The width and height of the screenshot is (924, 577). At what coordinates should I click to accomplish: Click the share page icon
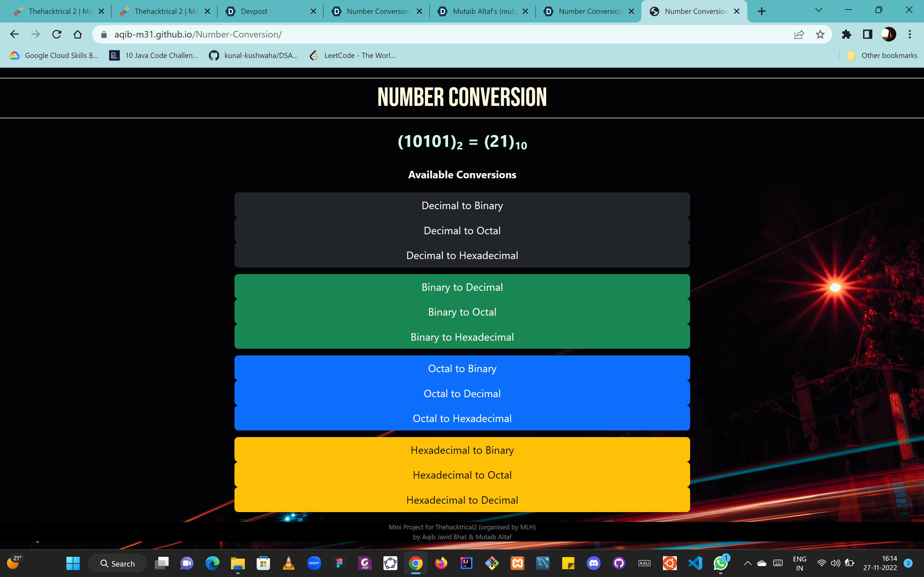(799, 34)
